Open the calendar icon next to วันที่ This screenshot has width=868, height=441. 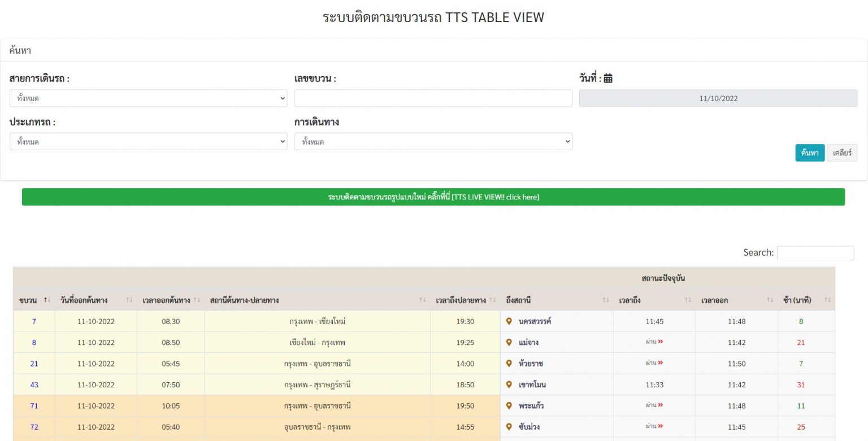pos(607,78)
